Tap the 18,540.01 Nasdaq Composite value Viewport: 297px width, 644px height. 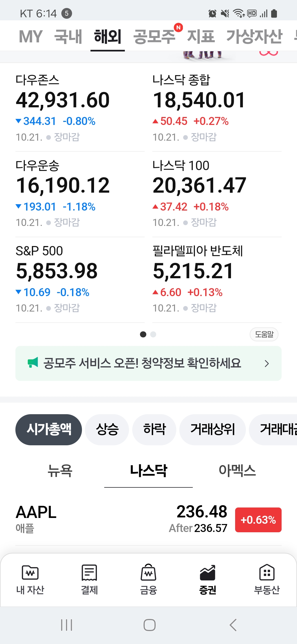coord(199,100)
